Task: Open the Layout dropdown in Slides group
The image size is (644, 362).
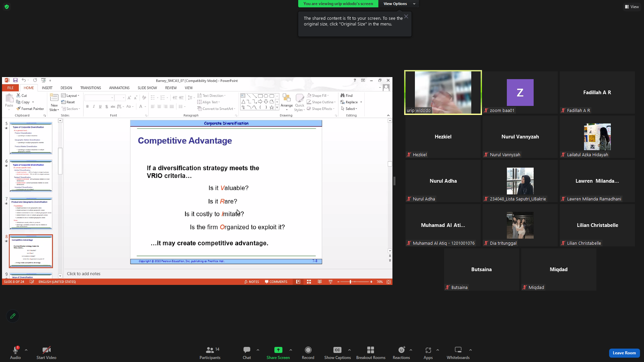Action: pos(70,96)
